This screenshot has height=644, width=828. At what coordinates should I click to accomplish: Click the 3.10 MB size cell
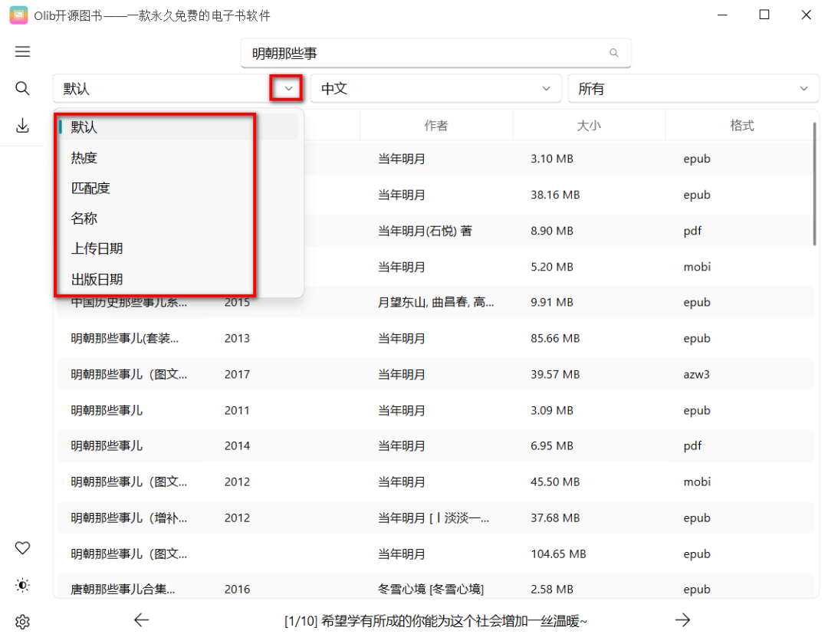coord(552,159)
